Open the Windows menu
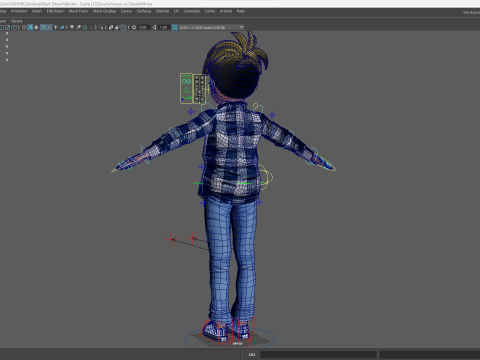The height and width of the screenshot is (360, 480). [x=19, y=11]
